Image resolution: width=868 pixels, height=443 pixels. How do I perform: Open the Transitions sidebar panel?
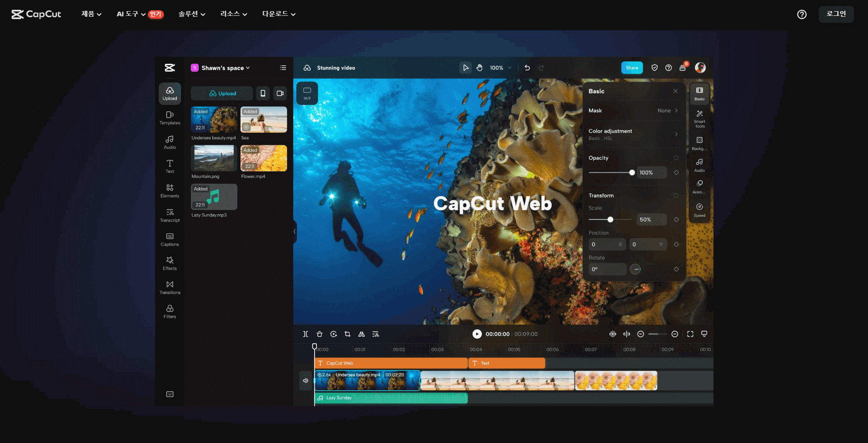[170, 287]
